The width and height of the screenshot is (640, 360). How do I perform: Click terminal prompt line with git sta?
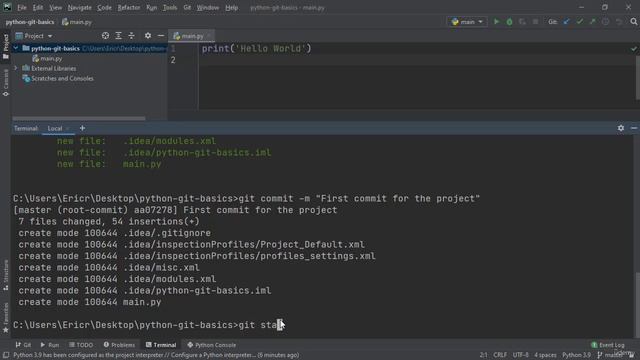(x=149, y=325)
